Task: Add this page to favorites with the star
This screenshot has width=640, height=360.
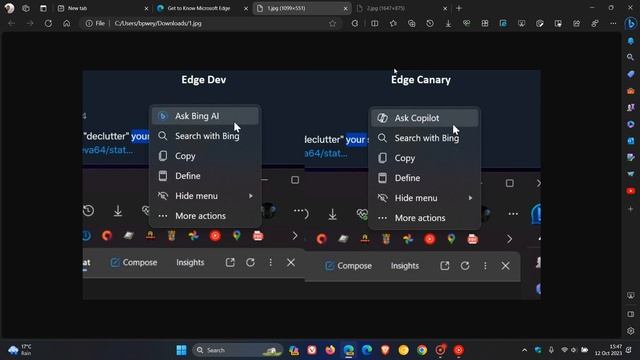Action: pyautogui.click(x=333, y=23)
